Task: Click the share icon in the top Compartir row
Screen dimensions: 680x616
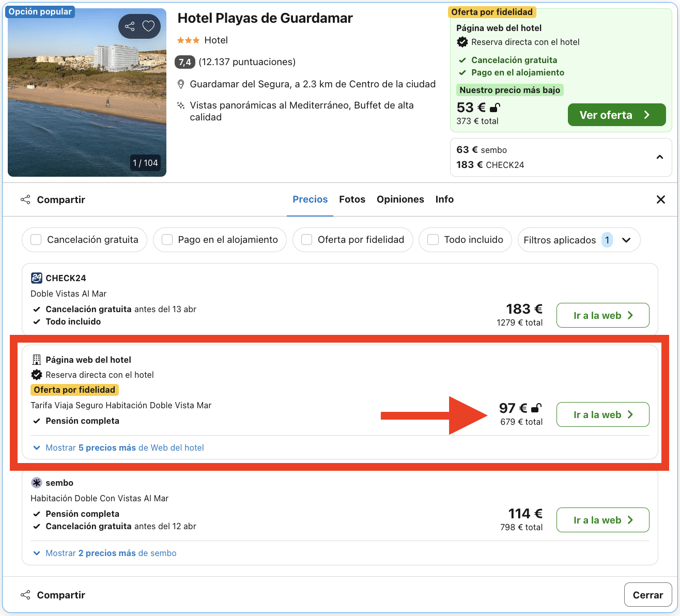Action: [25, 199]
